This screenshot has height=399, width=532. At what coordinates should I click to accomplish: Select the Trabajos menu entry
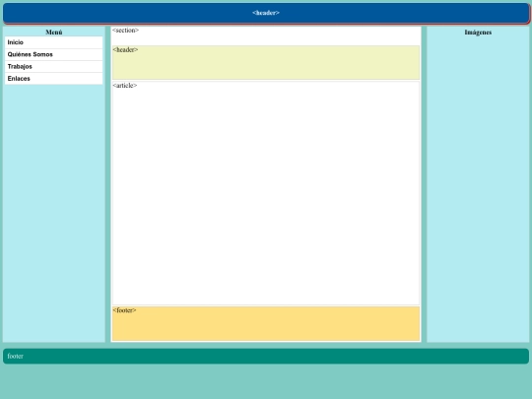pyautogui.click(x=53, y=67)
